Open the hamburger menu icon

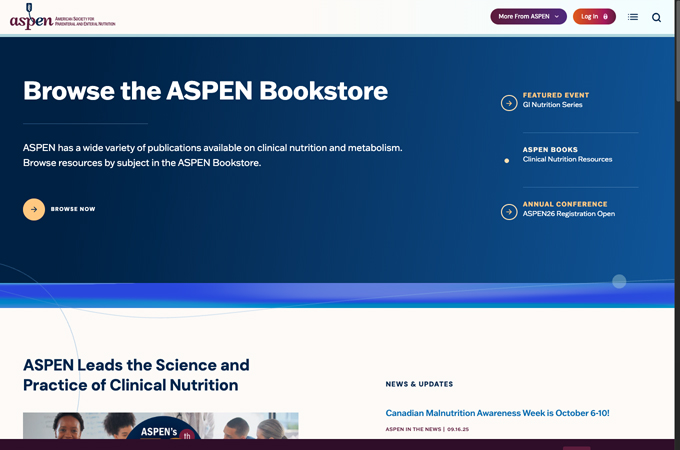click(633, 17)
